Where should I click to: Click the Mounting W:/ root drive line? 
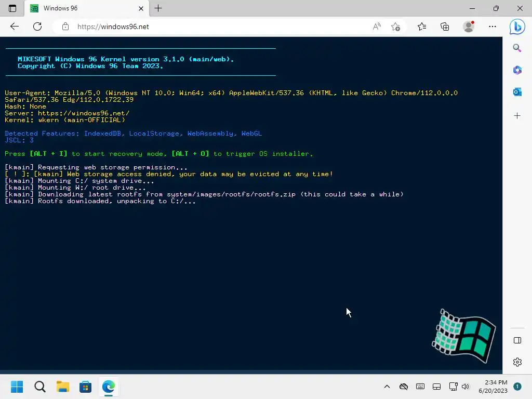pyautogui.click(x=75, y=188)
